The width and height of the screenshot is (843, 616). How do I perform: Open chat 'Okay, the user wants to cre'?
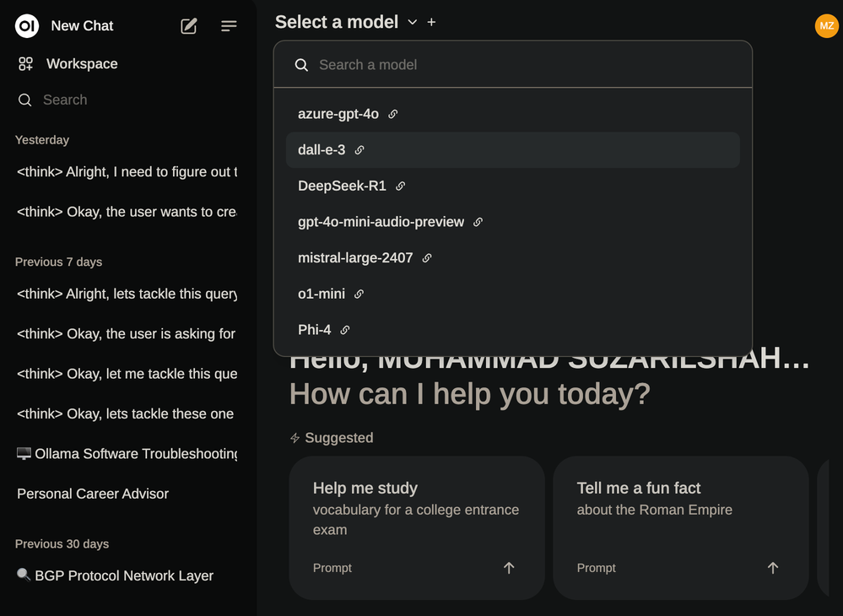127,212
